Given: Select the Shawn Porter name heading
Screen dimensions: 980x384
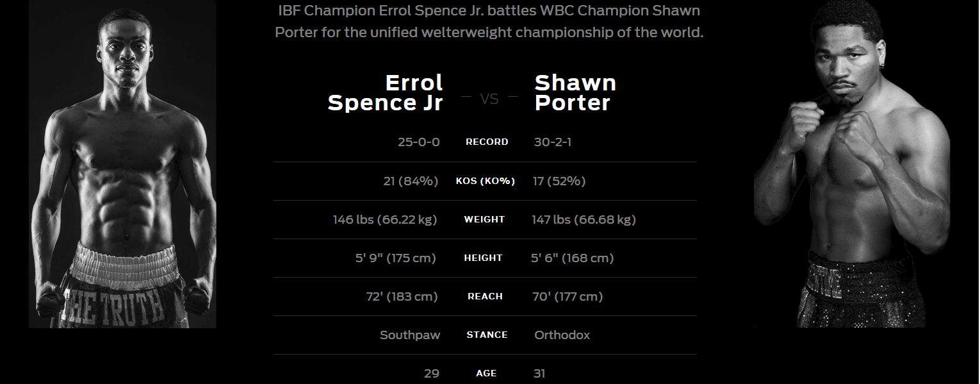Looking at the screenshot, I should [x=575, y=92].
